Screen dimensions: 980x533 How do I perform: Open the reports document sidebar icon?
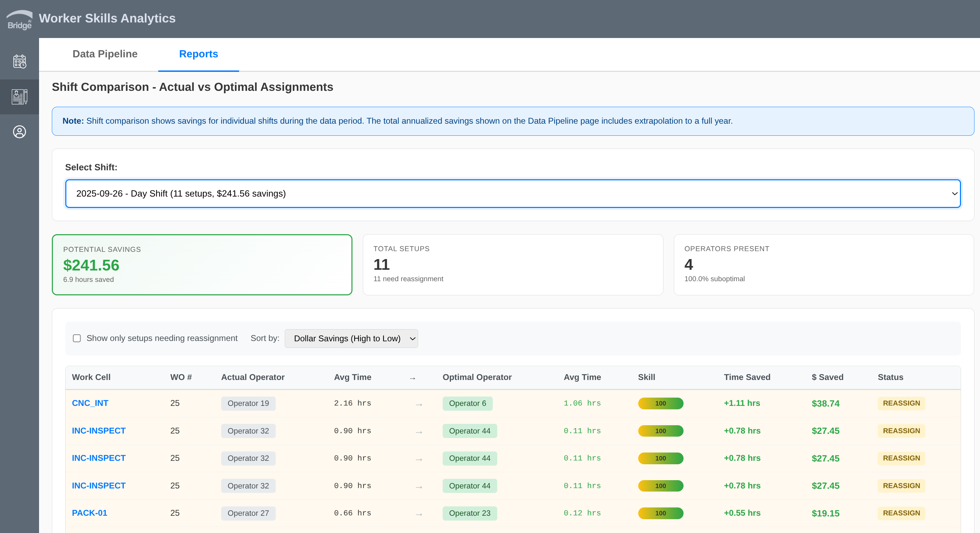tap(19, 97)
